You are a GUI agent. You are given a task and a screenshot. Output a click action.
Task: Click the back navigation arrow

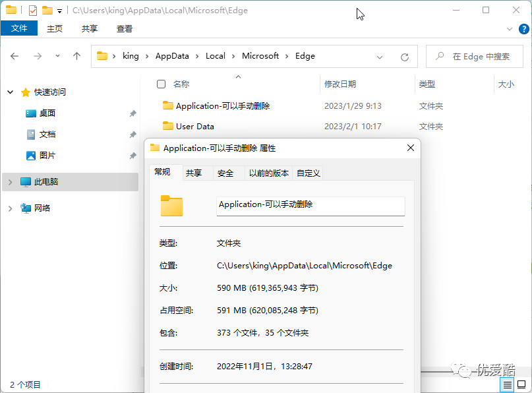(15, 56)
